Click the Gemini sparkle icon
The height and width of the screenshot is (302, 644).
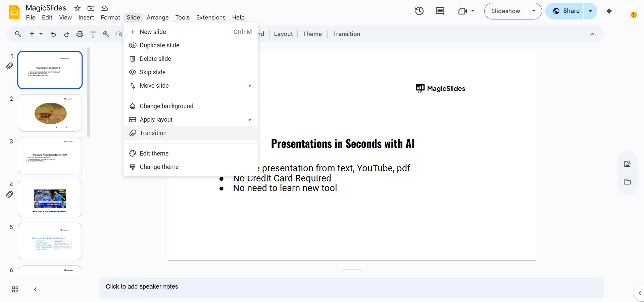click(x=609, y=11)
